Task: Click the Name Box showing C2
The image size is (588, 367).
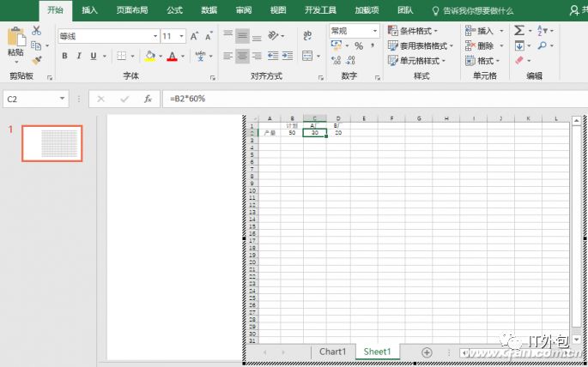Action: (x=35, y=99)
